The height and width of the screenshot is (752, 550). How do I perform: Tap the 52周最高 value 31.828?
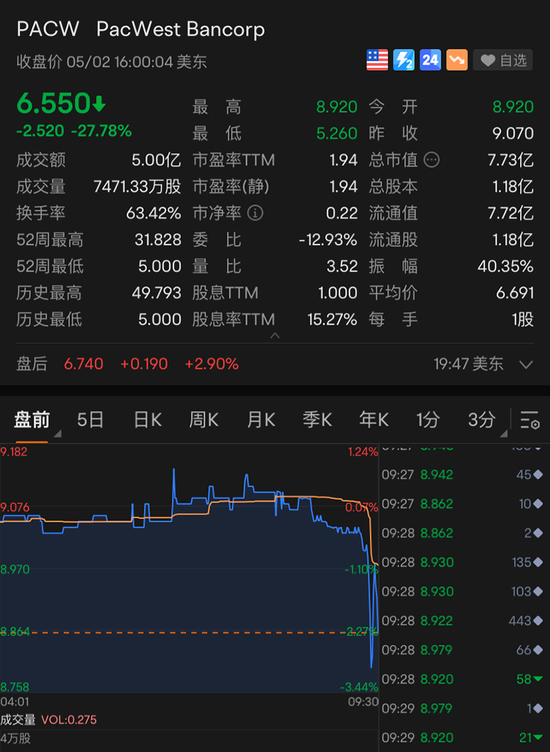(158, 239)
